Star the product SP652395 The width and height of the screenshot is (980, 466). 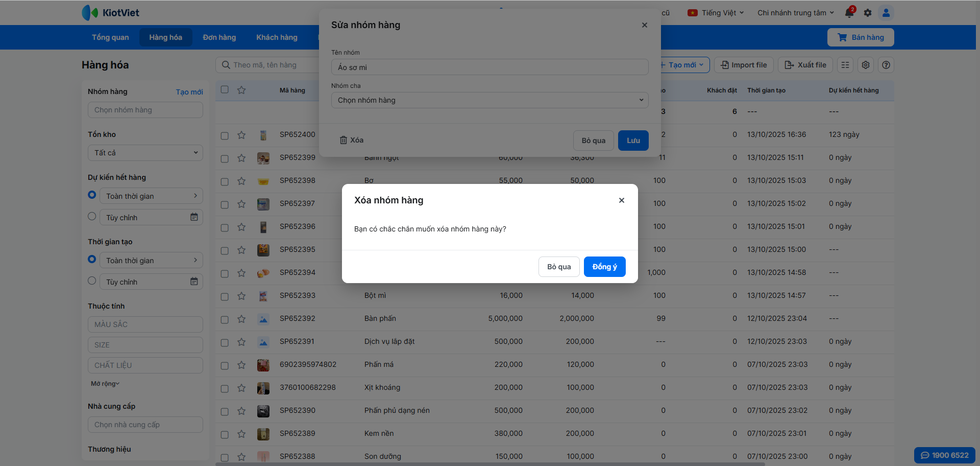pos(241,250)
